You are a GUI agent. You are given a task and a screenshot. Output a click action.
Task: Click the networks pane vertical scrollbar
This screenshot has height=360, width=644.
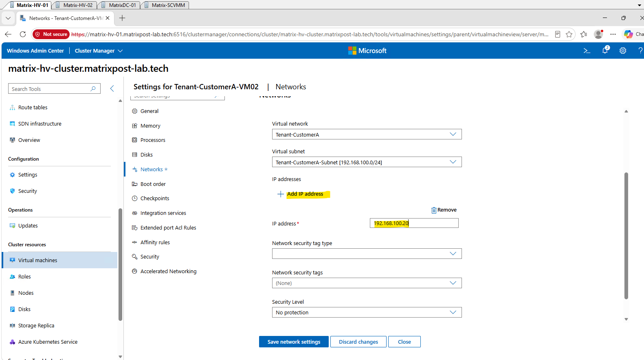(626, 236)
